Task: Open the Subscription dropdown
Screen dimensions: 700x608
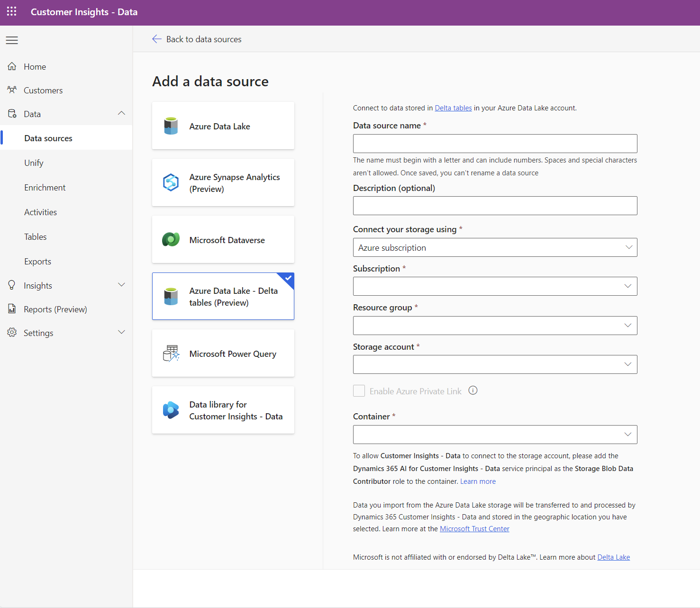Action: (x=495, y=286)
